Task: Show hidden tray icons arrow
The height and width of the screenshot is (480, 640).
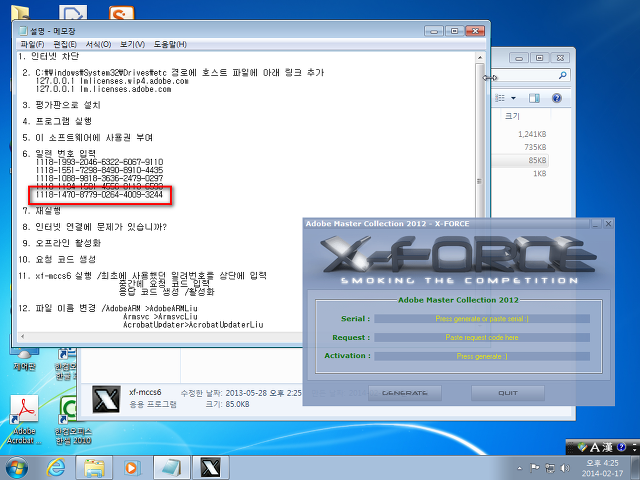Action: 520,468
